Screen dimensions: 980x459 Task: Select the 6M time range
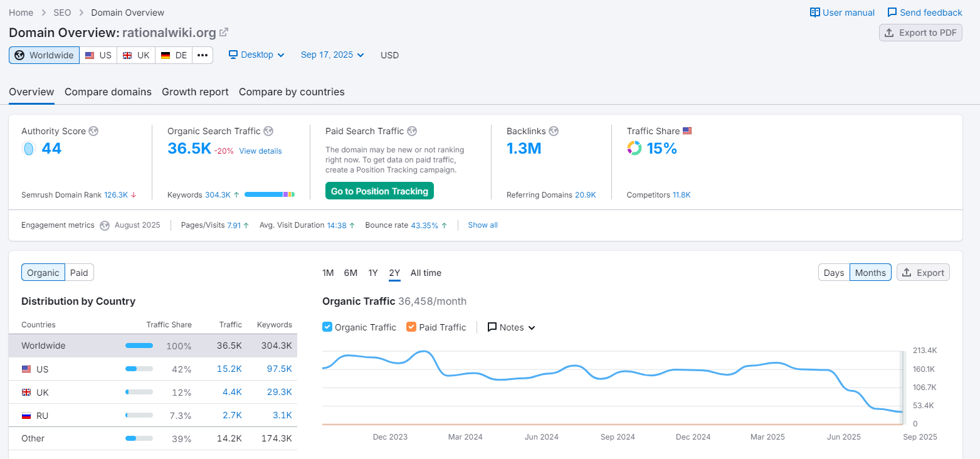pos(350,273)
